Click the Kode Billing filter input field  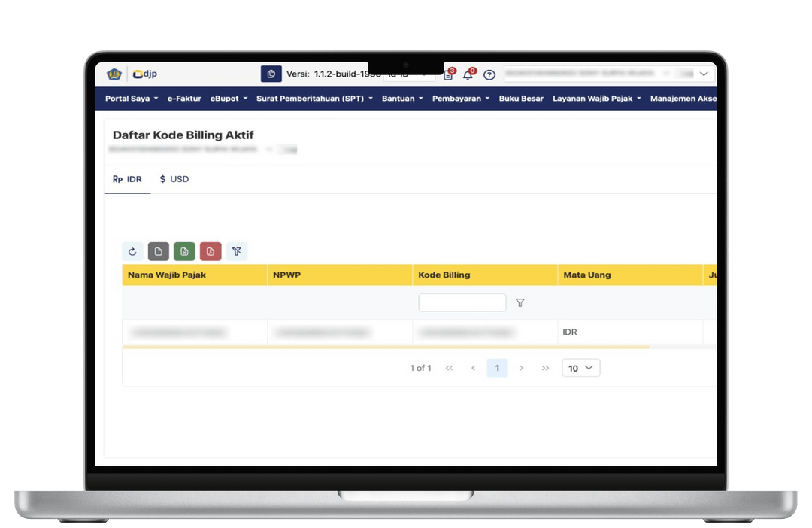462,302
